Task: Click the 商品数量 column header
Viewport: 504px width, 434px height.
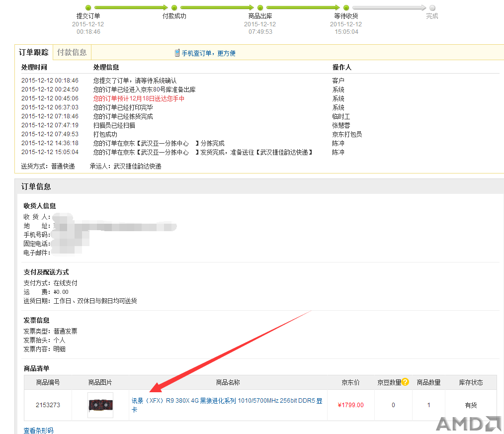Action: (429, 383)
